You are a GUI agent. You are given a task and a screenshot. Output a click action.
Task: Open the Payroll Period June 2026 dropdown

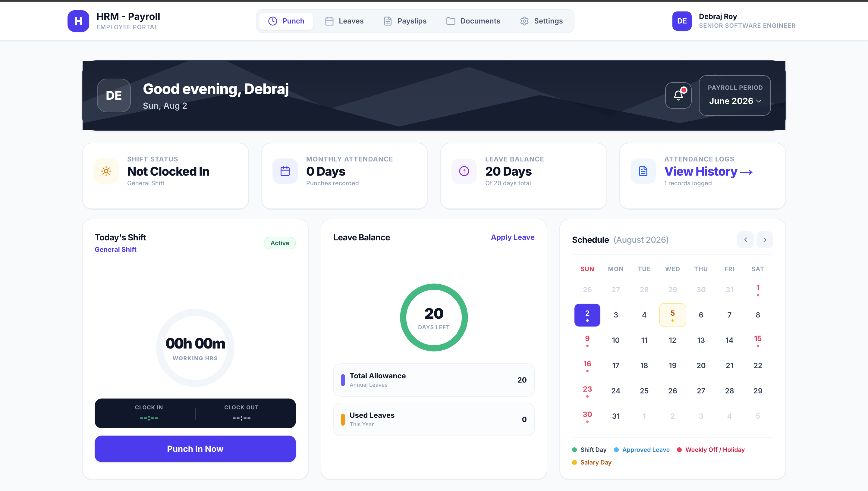click(735, 95)
